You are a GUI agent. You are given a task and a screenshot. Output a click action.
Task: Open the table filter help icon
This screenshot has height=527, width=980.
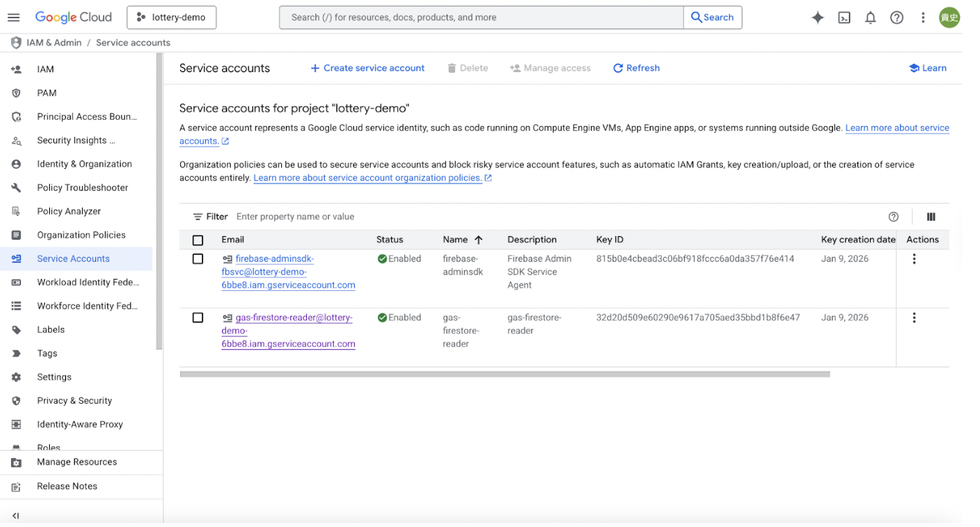click(x=893, y=217)
